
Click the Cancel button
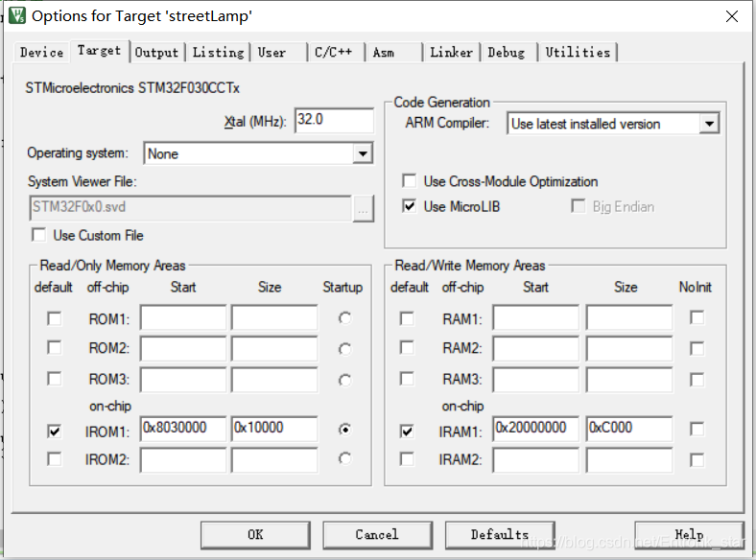click(377, 535)
